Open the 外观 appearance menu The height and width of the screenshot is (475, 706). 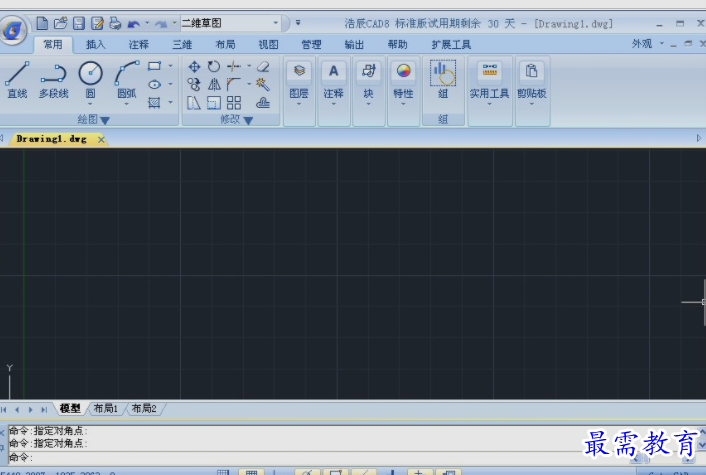[647, 44]
